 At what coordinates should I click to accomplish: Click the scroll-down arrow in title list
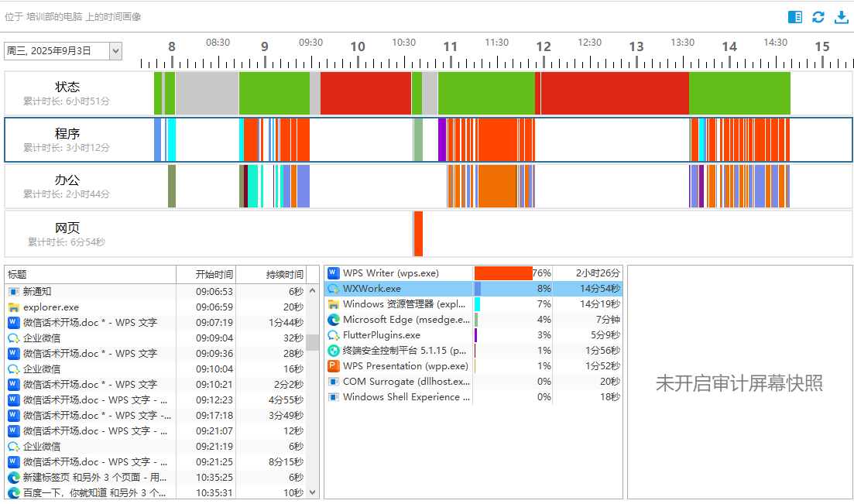[313, 492]
